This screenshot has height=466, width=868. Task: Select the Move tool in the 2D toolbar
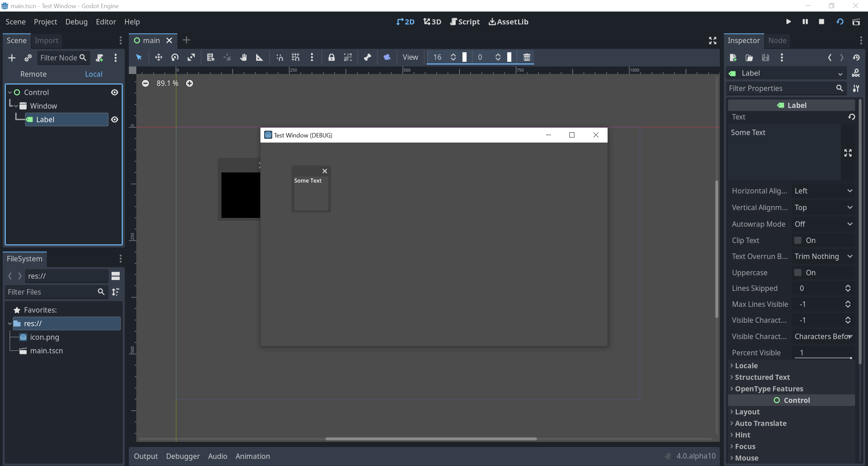[158, 57]
